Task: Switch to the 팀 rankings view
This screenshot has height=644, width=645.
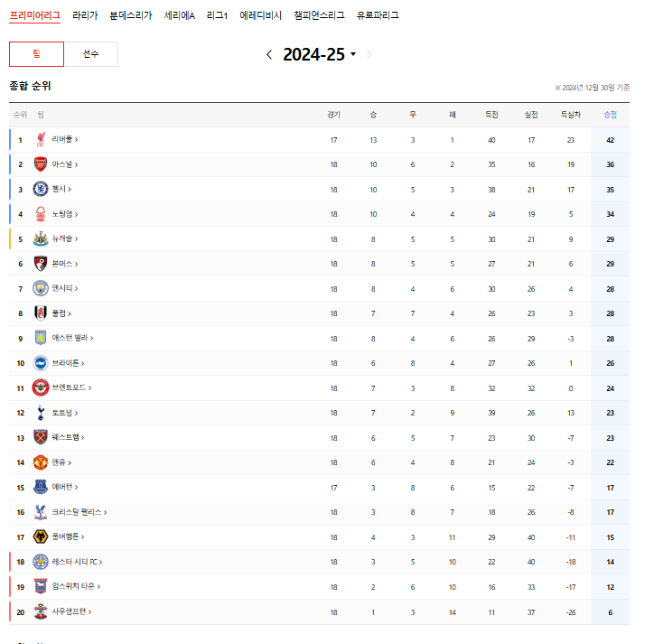Action: pyautogui.click(x=37, y=54)
